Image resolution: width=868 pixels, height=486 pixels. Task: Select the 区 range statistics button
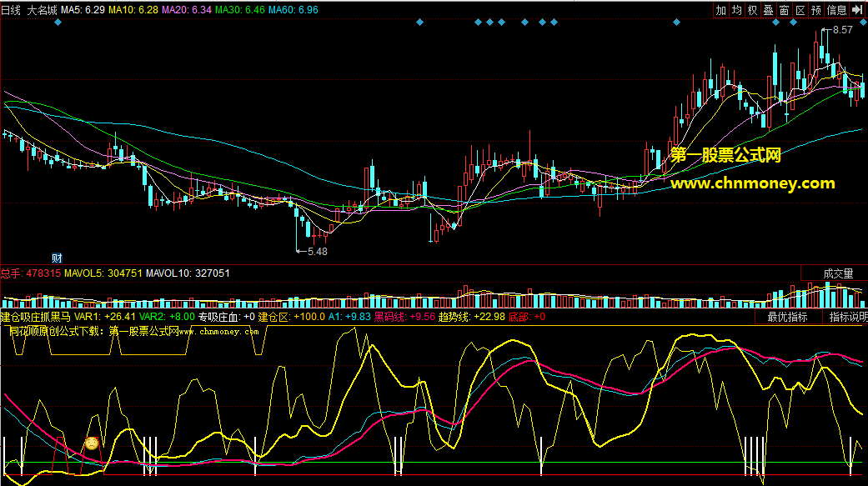(x=800, y=10)
